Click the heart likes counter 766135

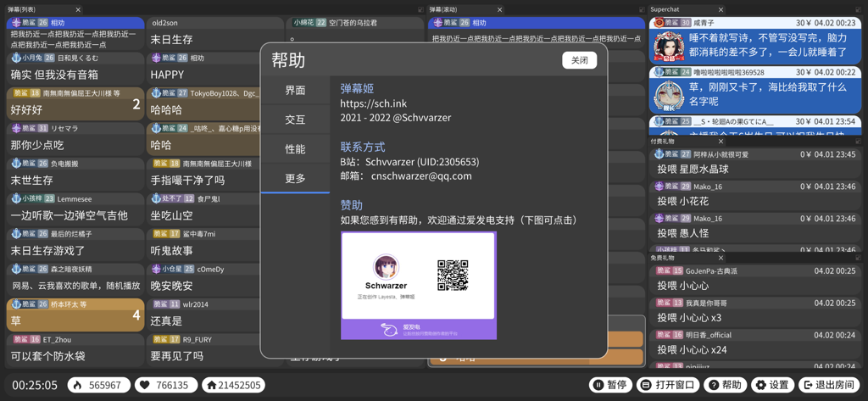coord(166,385)
